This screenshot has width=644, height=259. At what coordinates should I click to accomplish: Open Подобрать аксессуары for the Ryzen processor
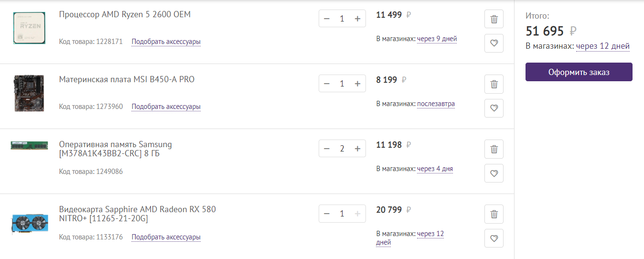pyautogui.click(x=166, y=42)
